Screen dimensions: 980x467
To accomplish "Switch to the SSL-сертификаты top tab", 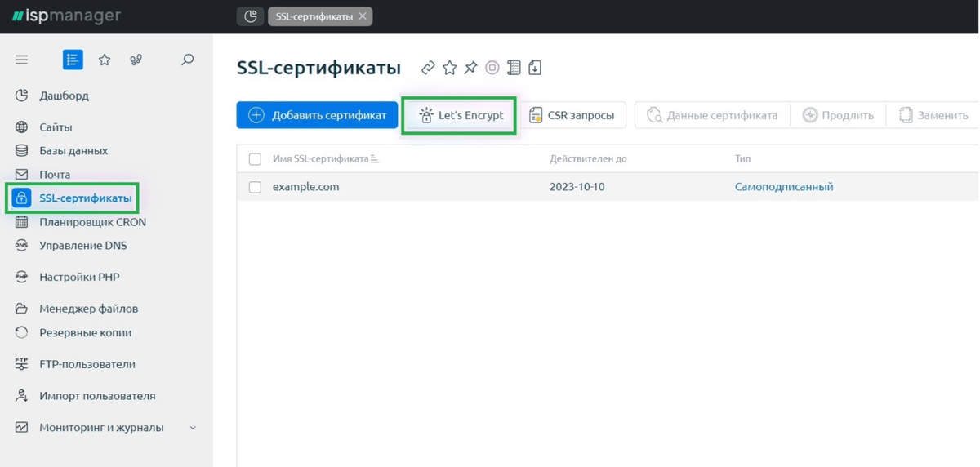I will point(320,16).
